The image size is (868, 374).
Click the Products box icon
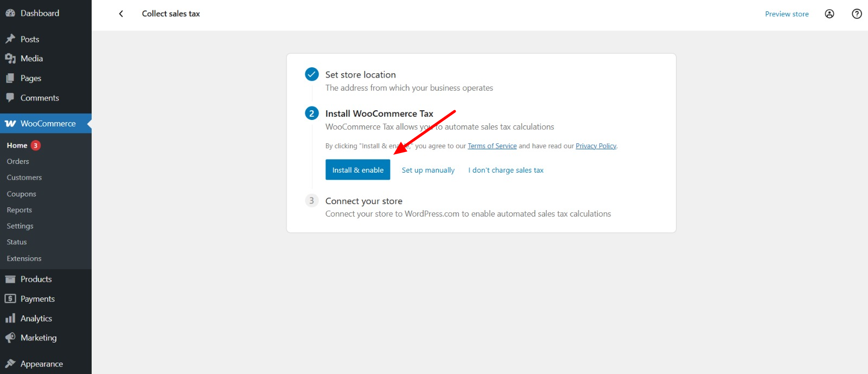(10, 279)
